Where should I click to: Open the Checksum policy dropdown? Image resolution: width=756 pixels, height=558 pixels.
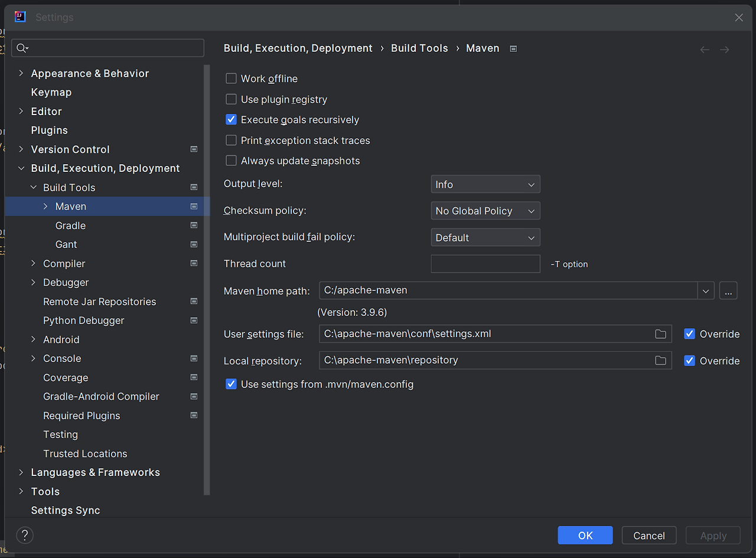(x=485, y=210)
